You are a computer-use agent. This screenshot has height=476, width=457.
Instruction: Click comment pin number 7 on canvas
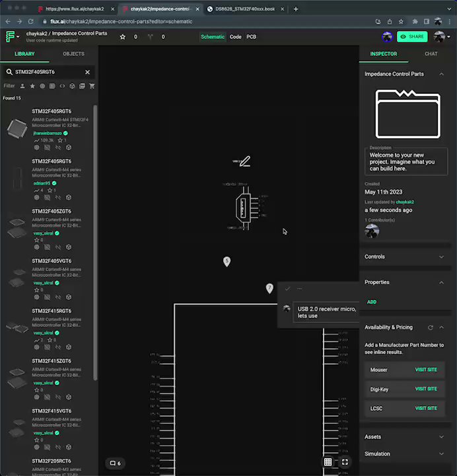point(269,288)
